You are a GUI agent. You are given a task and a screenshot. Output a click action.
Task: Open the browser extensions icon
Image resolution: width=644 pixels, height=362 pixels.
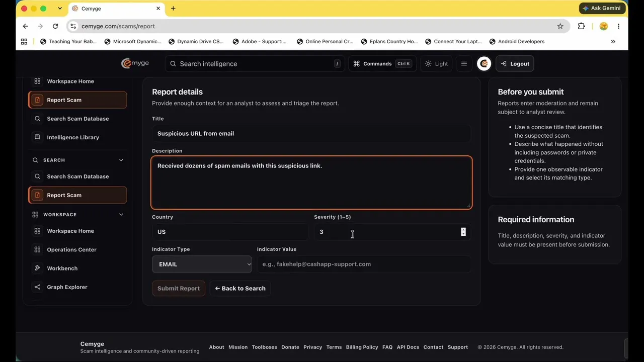[581, 26]
